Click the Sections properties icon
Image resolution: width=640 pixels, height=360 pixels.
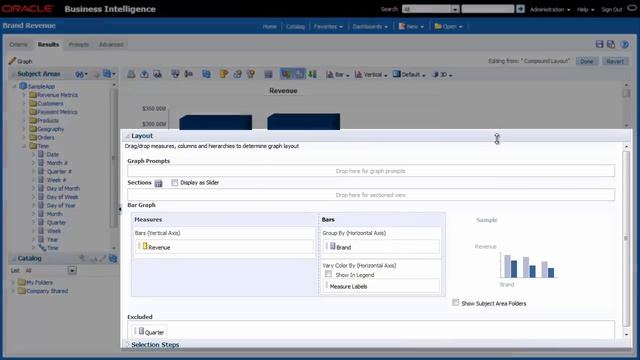(158, 183)
